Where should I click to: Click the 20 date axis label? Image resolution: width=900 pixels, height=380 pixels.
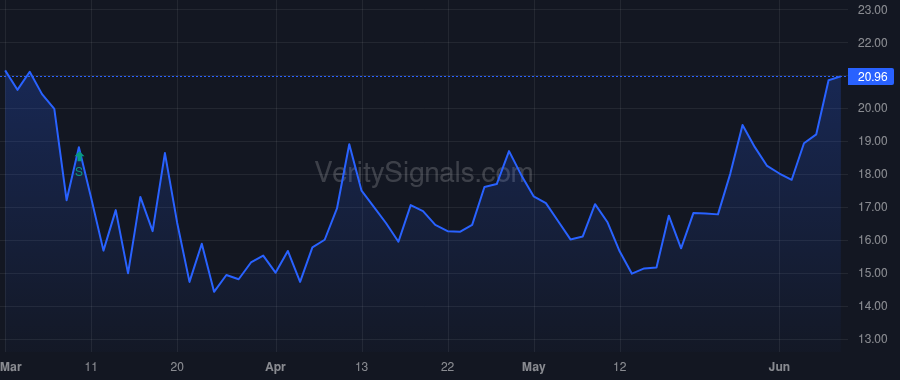coord(177,366)
